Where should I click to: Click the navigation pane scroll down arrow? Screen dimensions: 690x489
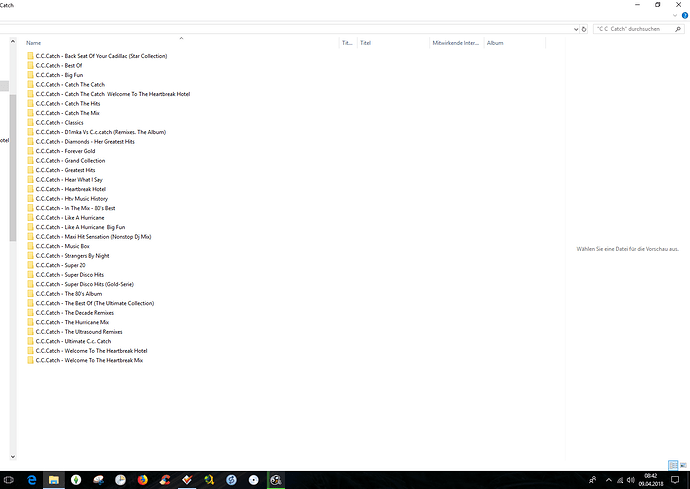tap(13, 457)
